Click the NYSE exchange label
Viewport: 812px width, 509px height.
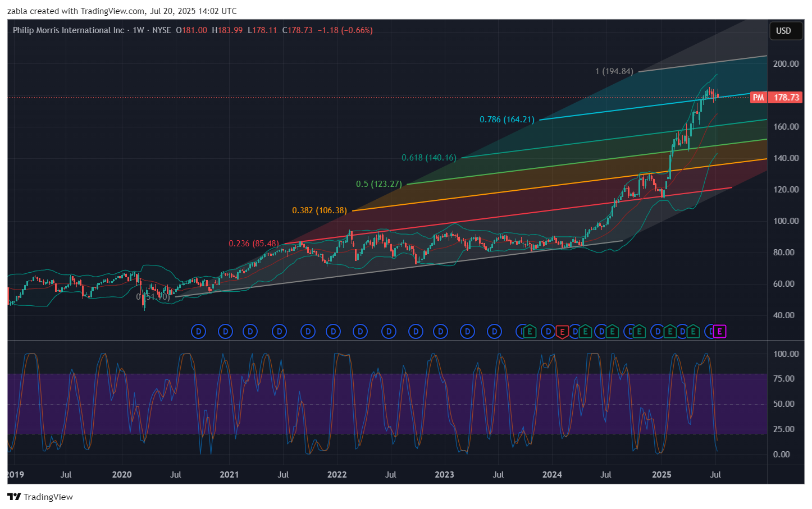tap(162, 30)
